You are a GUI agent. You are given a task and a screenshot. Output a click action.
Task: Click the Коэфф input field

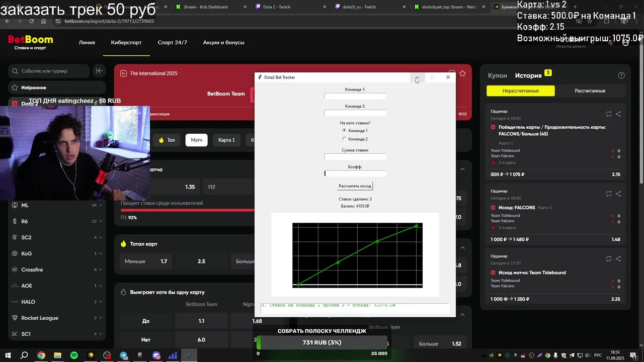tap(355, 173)
